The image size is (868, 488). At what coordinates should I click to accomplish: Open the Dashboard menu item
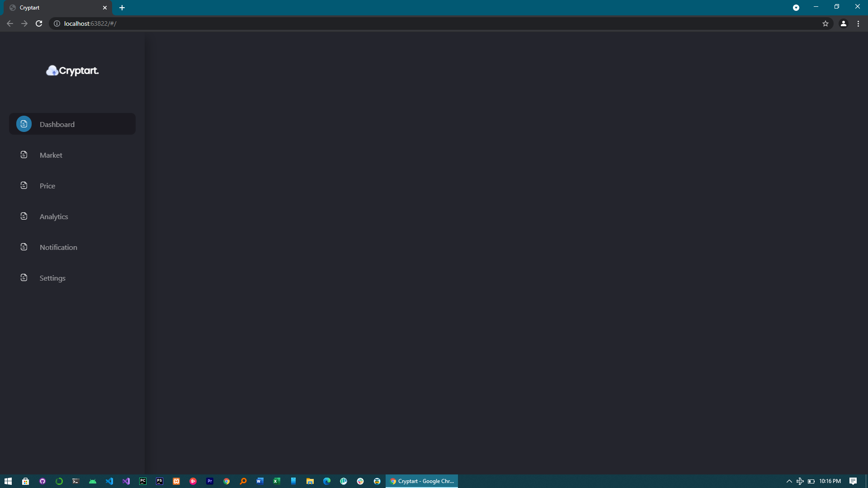pyautogui.click(x=57, y=124)
